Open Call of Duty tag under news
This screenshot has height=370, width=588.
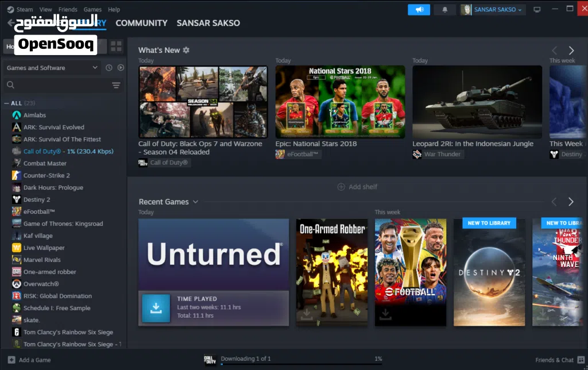pyautogui.click(x=164, y=163)
